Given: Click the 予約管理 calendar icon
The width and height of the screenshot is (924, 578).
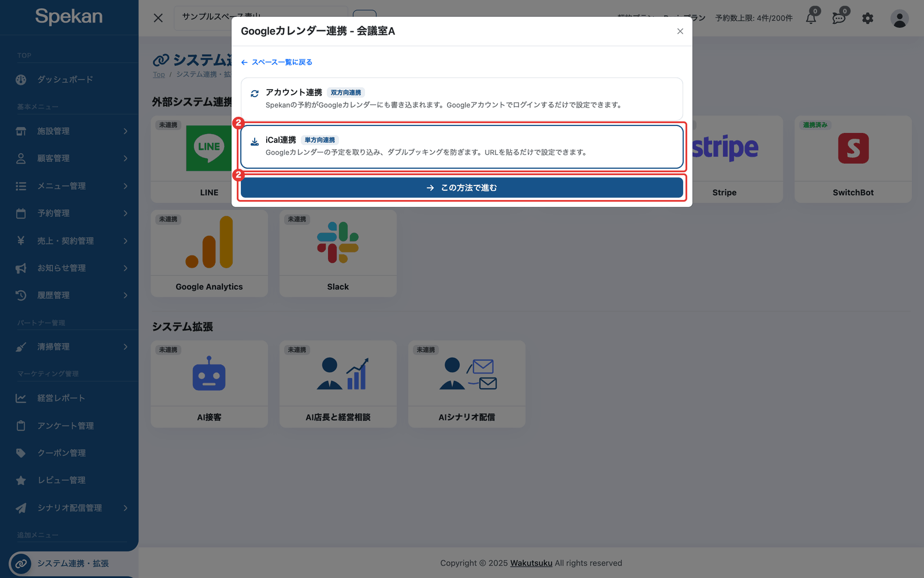Looking at the screenshot, I should tap(21, 213).
